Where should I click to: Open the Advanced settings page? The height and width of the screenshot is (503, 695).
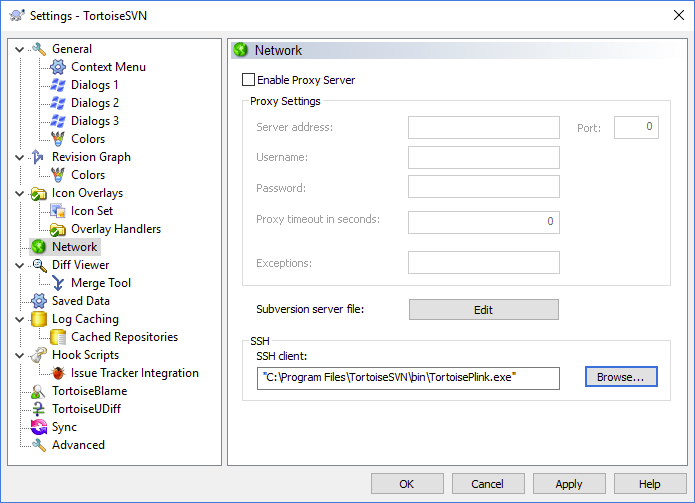click(x=78, y=445)
